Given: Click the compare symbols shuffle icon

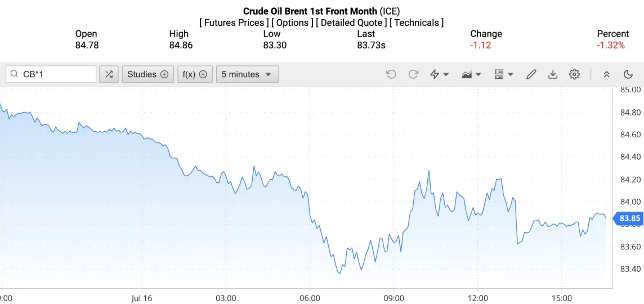Looking at the screenshot, I should pyautogui.click(x=109, y=74).
